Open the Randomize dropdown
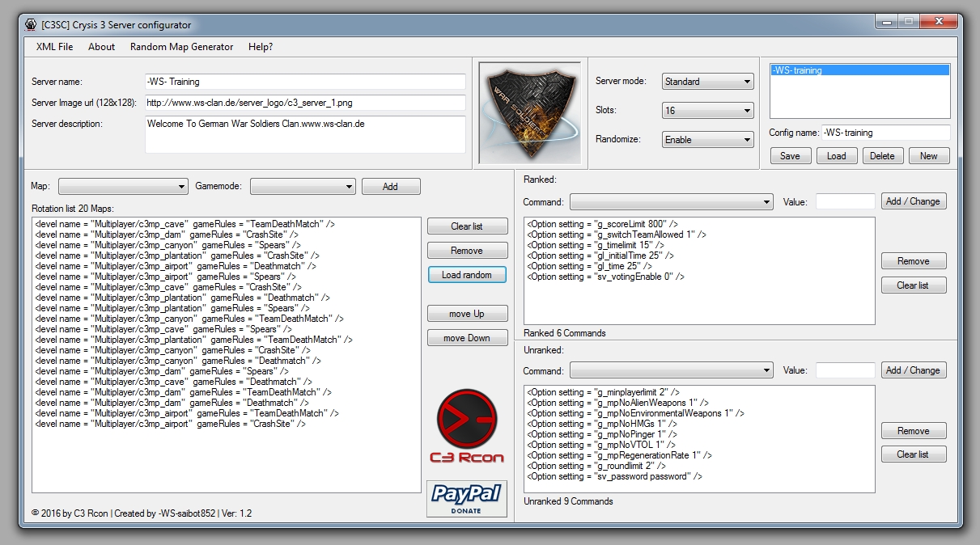This screenshot has height=545, width=980. 707,140
